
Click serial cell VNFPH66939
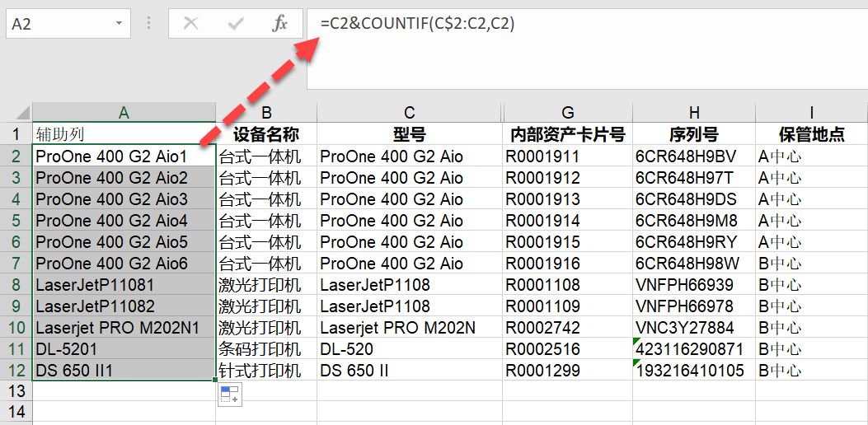click(694, 284)
